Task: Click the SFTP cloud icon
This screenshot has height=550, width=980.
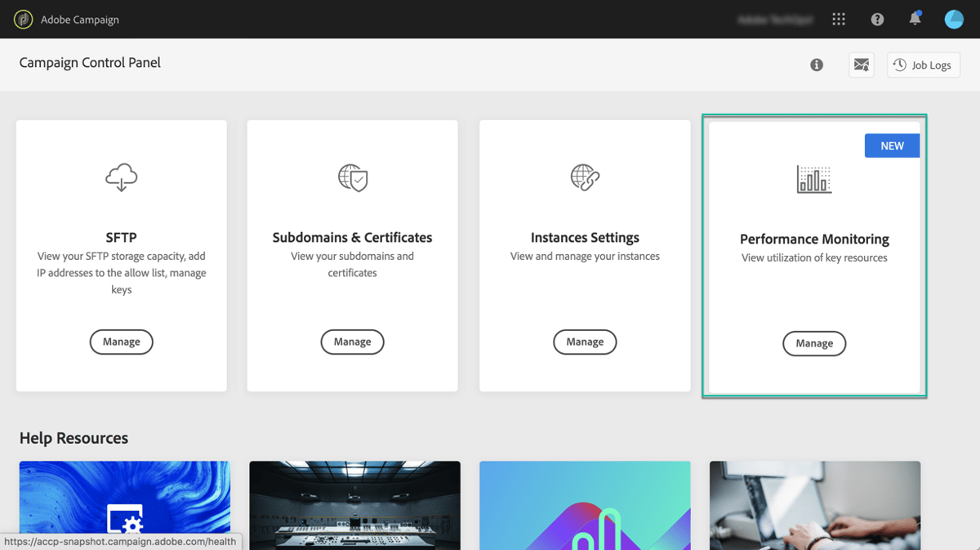Action: click(x=121, y=177)
